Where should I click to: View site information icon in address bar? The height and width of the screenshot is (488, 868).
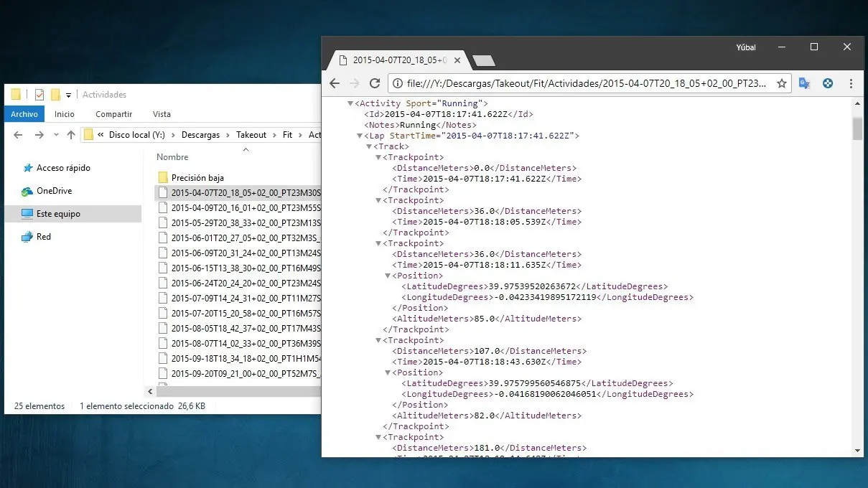point(397,83)
